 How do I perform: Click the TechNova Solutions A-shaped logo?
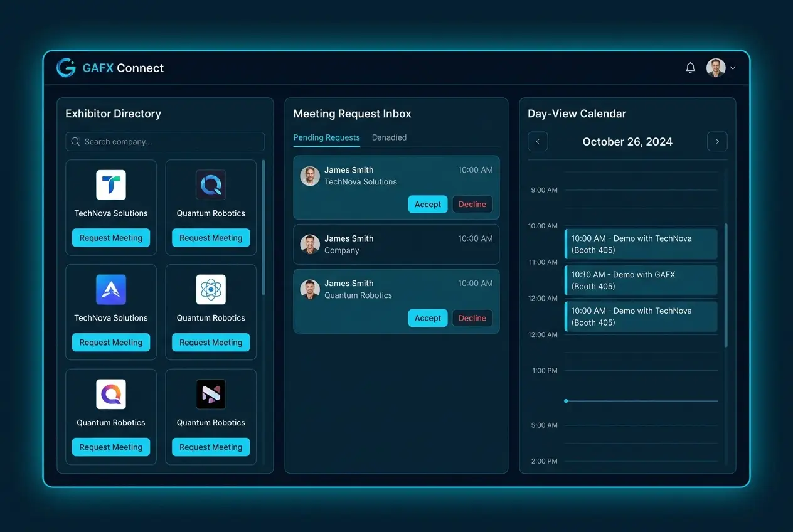point(111,290)
